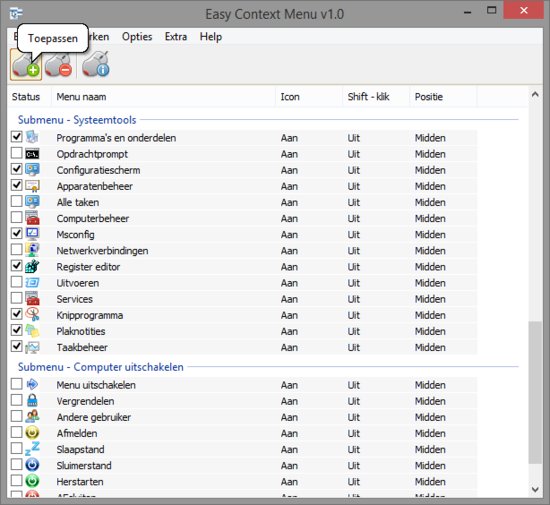Open the Extra menu

pyautogui.click(x=176, y=36)
